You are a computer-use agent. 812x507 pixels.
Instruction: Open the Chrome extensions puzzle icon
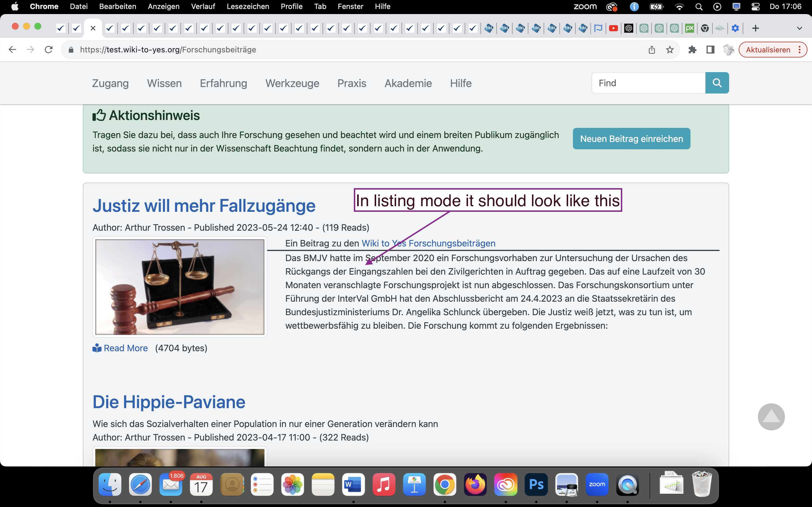click(x=692, y=50)
